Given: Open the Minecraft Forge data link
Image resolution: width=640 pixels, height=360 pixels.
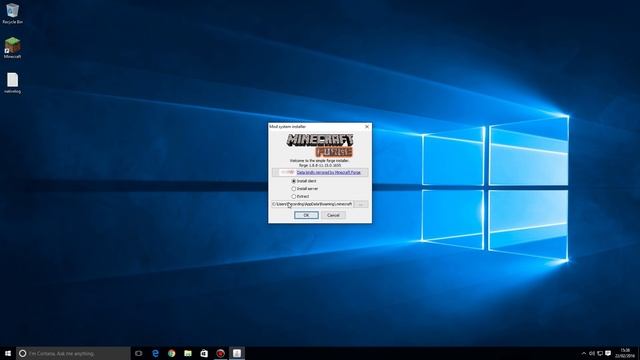Looking at the screenshot, I should (329, 173).
